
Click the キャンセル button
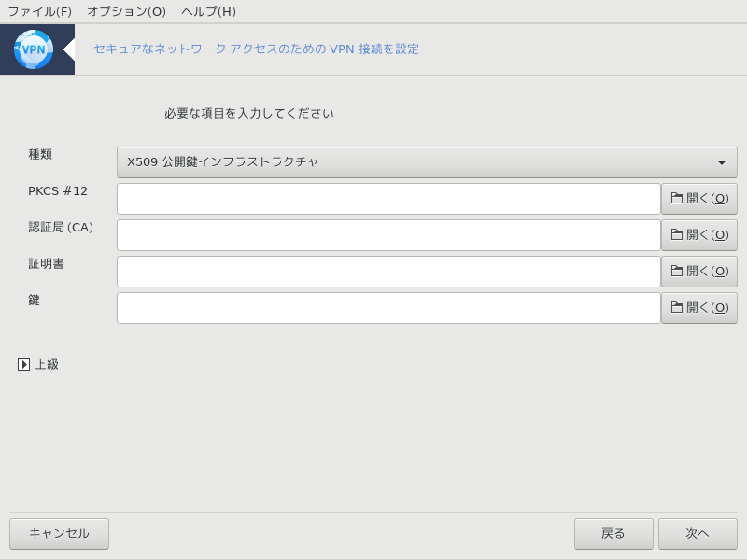[x=59, y=533]
